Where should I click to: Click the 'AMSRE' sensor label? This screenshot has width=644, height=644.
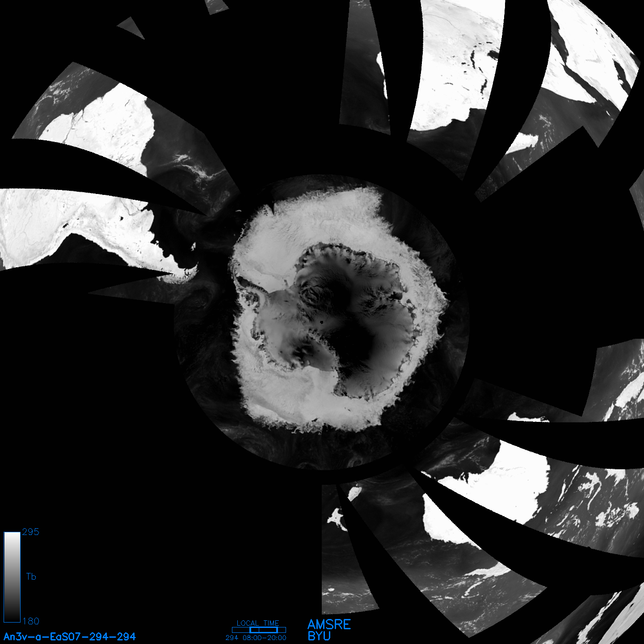(329, 624)
